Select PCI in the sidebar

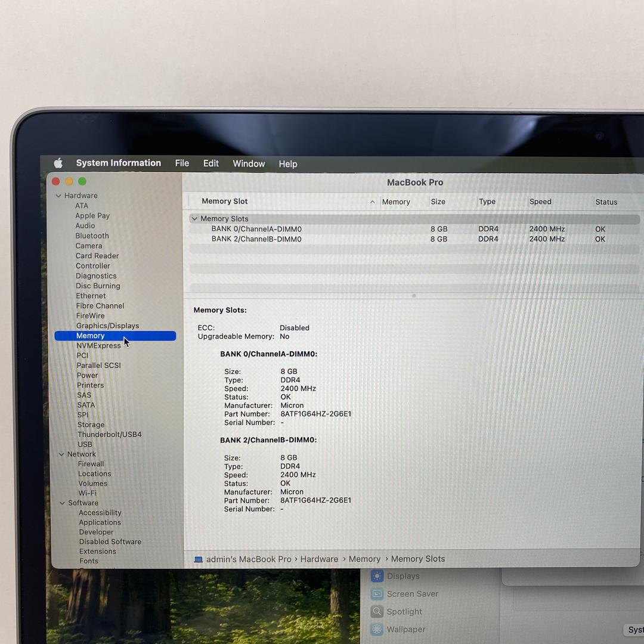click(x=82, y=355)
